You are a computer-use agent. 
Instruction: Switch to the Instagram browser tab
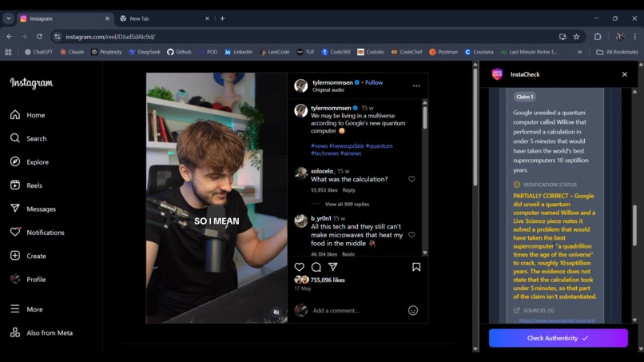pyautogui.click(x=65, y=18)
